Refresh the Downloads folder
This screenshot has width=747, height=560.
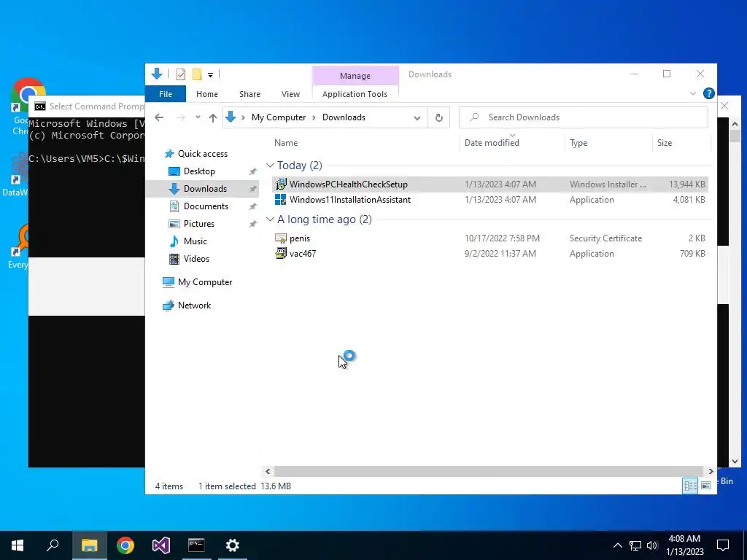[438, 117]
